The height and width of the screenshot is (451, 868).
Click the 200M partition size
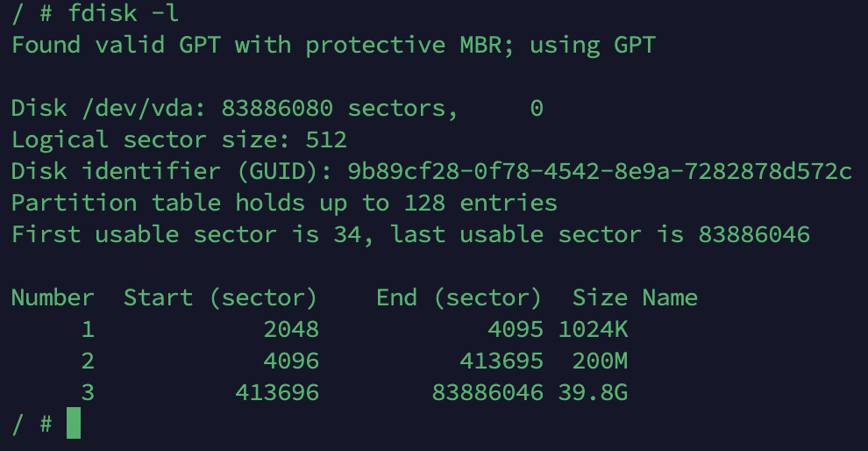pos(601,362)
